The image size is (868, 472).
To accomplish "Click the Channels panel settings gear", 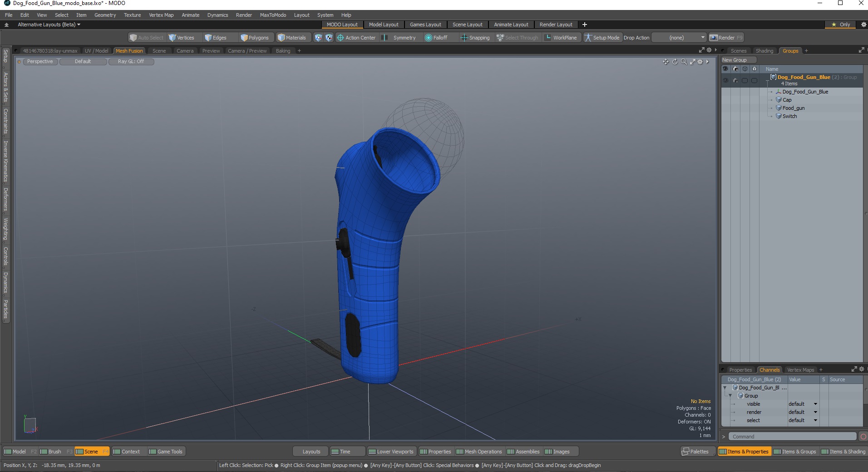I will pyautogui.click(x=862, y=369).
